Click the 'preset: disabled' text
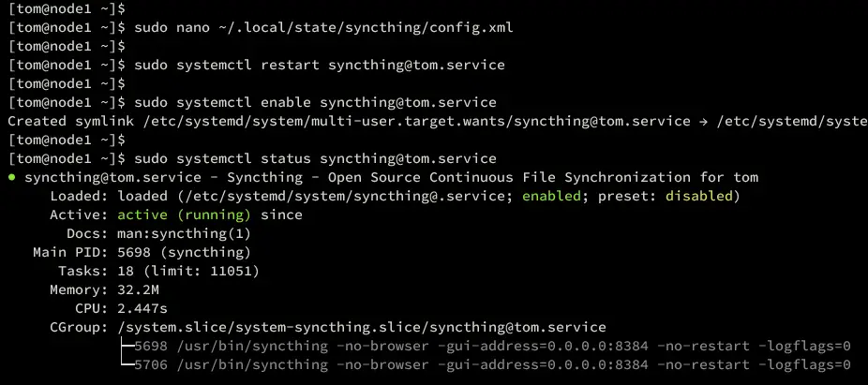The image size is (868, 385). pyautogui.click(x=666, y=197)
